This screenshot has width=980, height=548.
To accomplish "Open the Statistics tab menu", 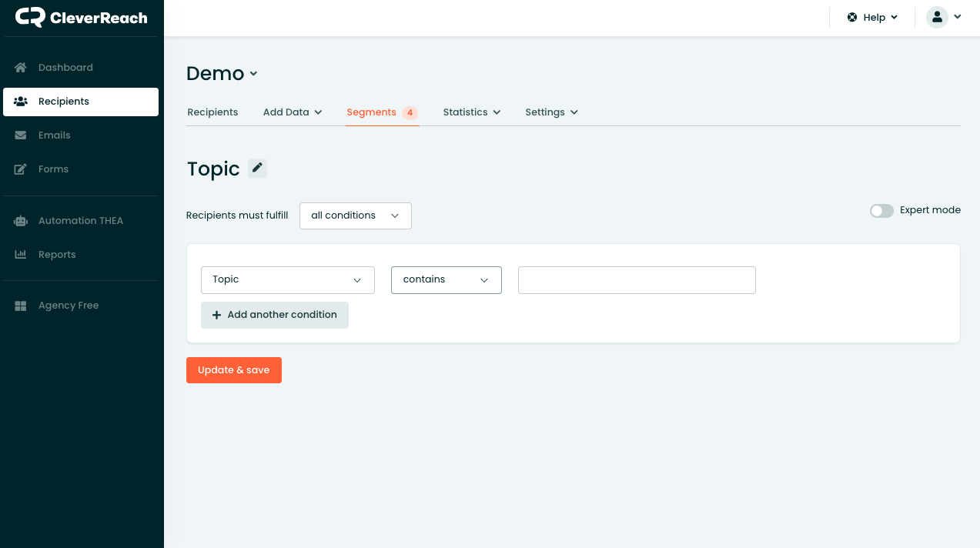I will point(471,112).
